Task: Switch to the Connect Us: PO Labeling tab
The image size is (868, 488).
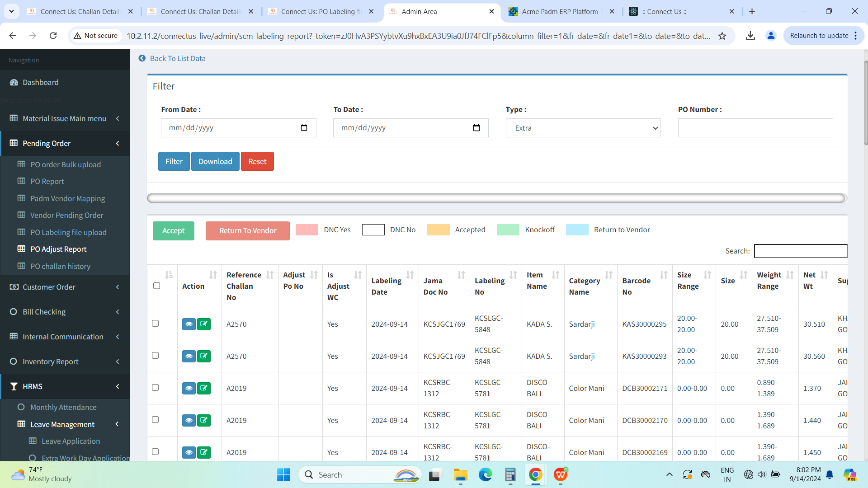Action: [x=321, y=11]
